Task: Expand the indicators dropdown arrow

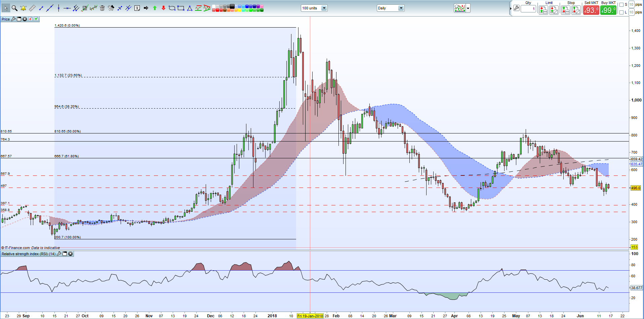Action: coord(468,8)
